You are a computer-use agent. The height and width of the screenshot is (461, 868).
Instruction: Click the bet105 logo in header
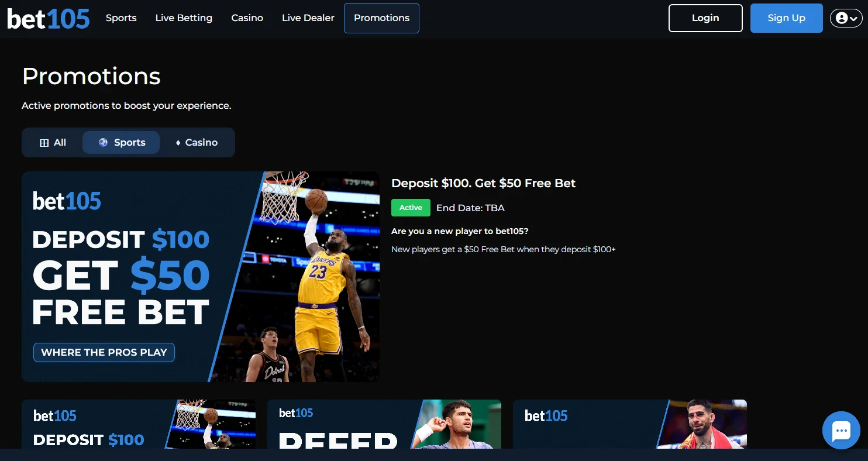[x=49, y=18]
